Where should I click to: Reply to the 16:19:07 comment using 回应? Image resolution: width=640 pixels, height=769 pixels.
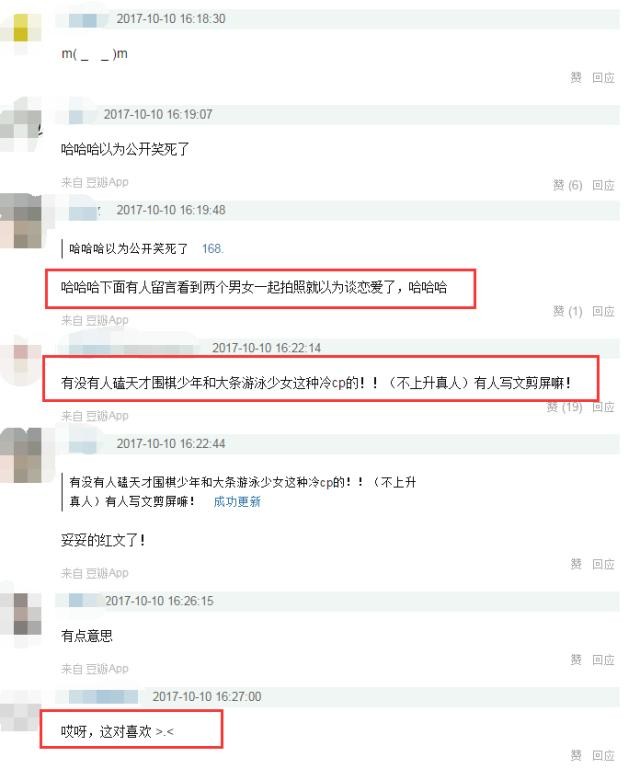(603, 185)
